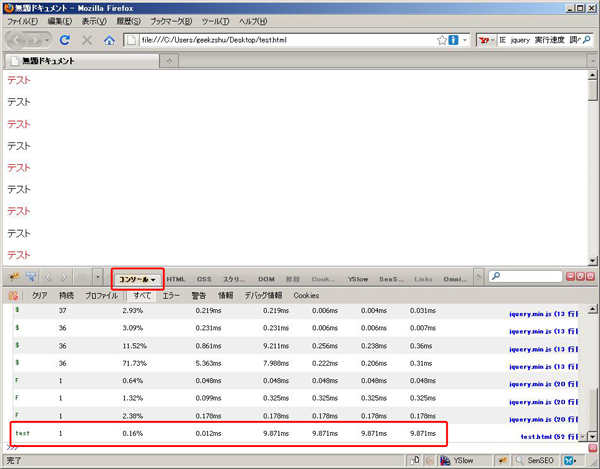600x469 pixels.
Task: Open the 編集 menu
Action: tap(60, 21)
